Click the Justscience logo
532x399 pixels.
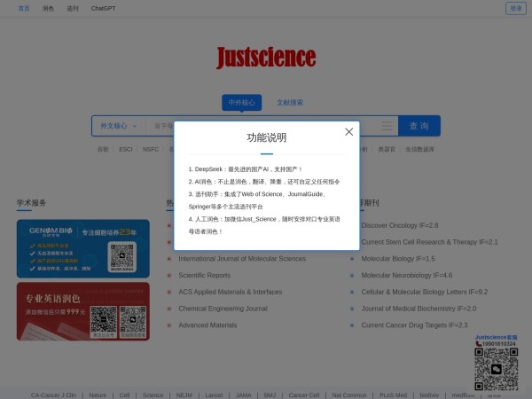[x=266, y=58]
